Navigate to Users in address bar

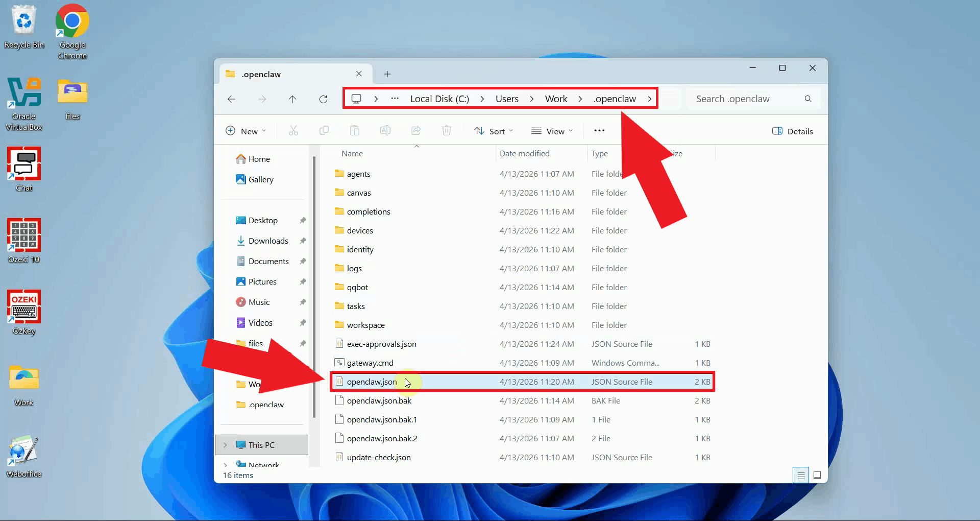click(x=507, y=99)
